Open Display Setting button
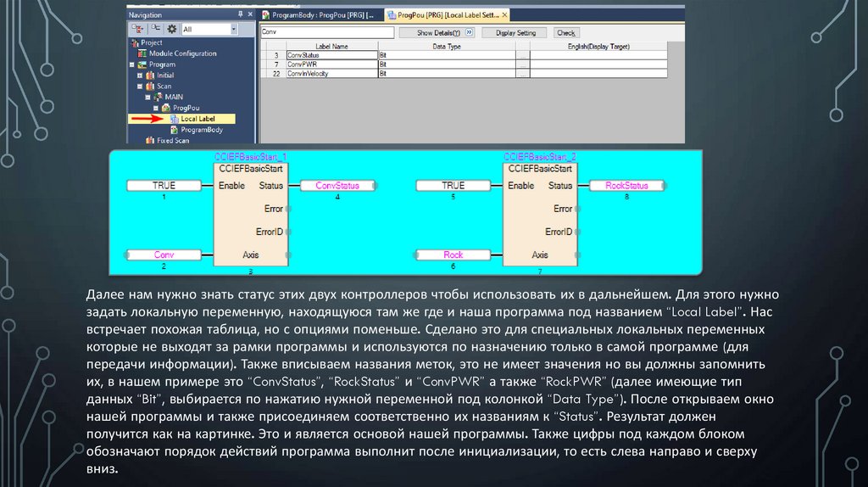 [515, 33]
